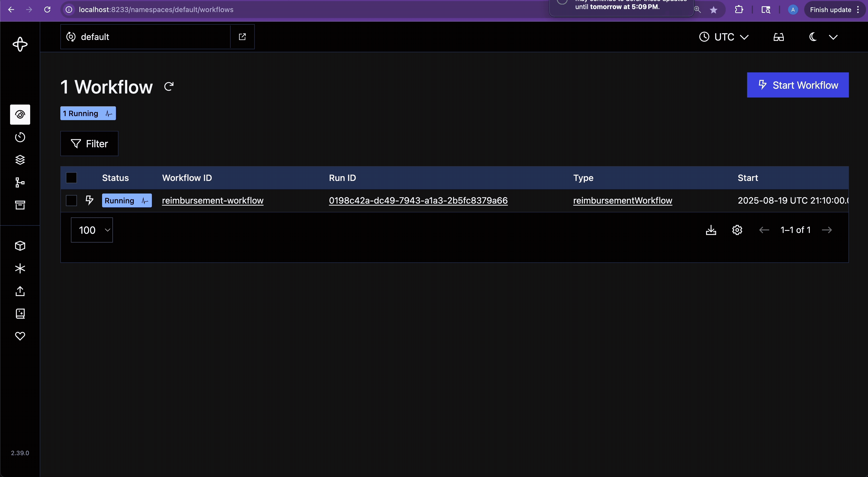Open Deployments via the hierarchy sidebar icon
This screenshot has width=868, height=477.
click(x=20, y=182)
